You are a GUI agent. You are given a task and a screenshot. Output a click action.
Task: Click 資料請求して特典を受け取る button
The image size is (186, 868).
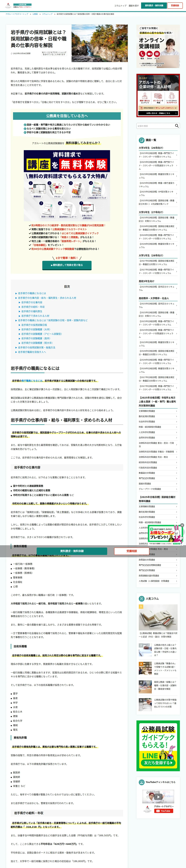pos(66,265)
